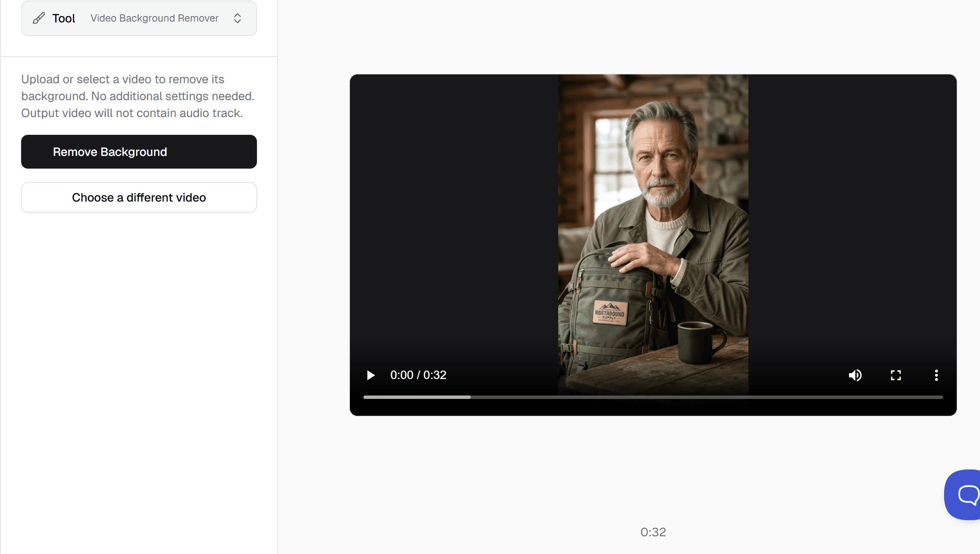
Task: Open Video Background Remover tool dropdown
Action: [154, 18]
